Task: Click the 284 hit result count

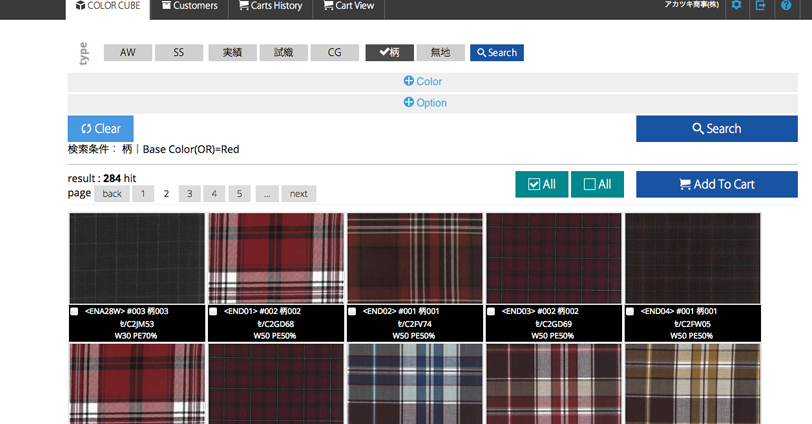Action: click(119, 178)
